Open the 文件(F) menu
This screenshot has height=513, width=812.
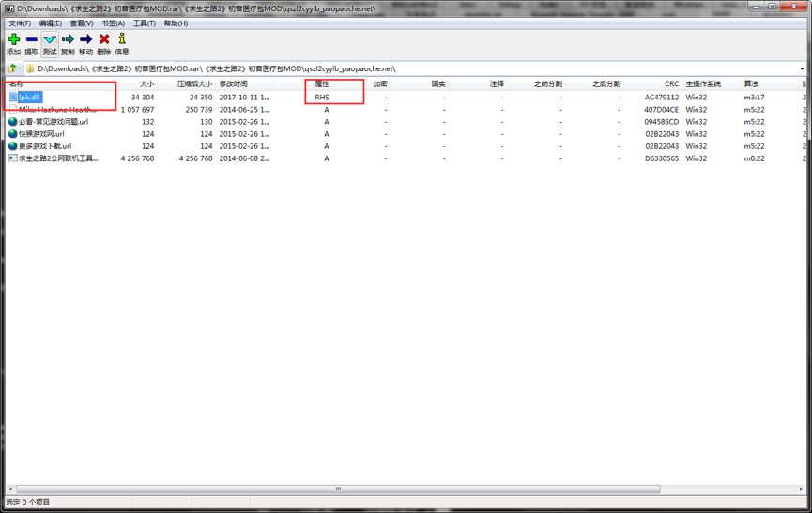20,23
